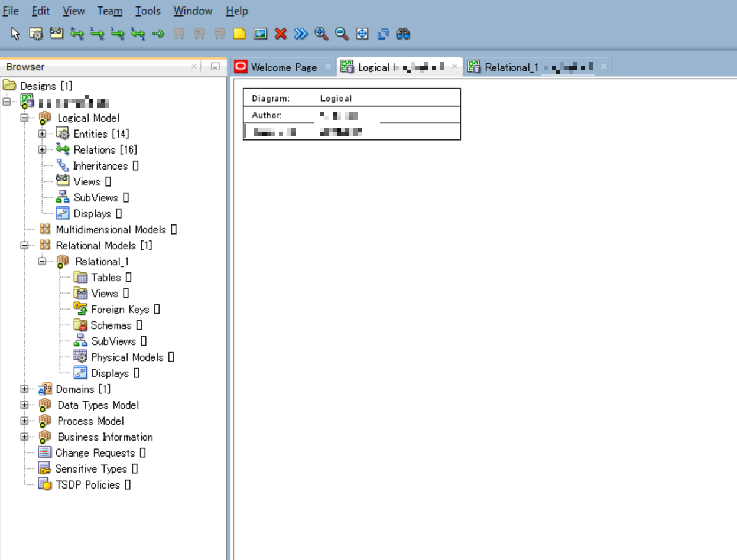This screenshot has height=560, width=737.
Task: Collapse the Logical Model node
Action: click(x=24, y=118)
